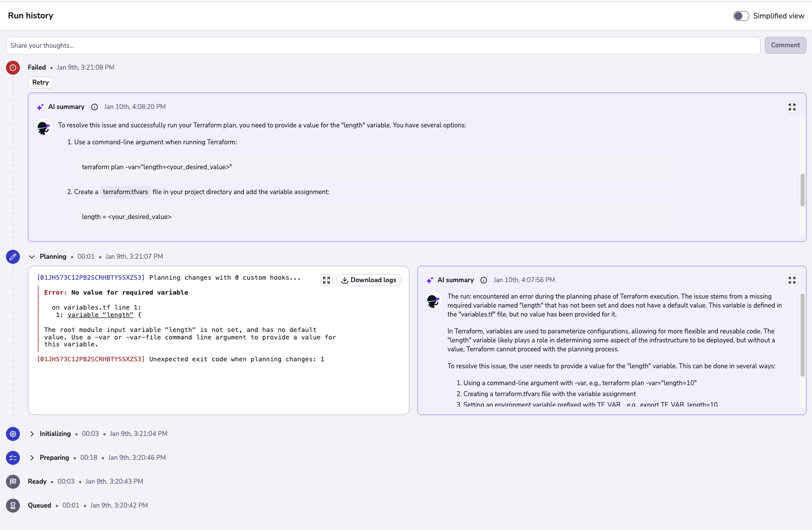
Task: Click the red Failed status icon
Action: 13,68
